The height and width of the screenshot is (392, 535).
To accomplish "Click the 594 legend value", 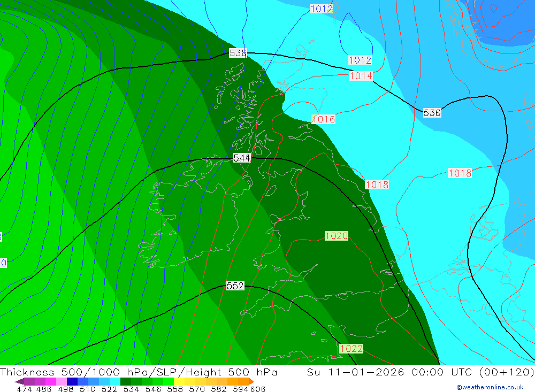I will [241, 389].
